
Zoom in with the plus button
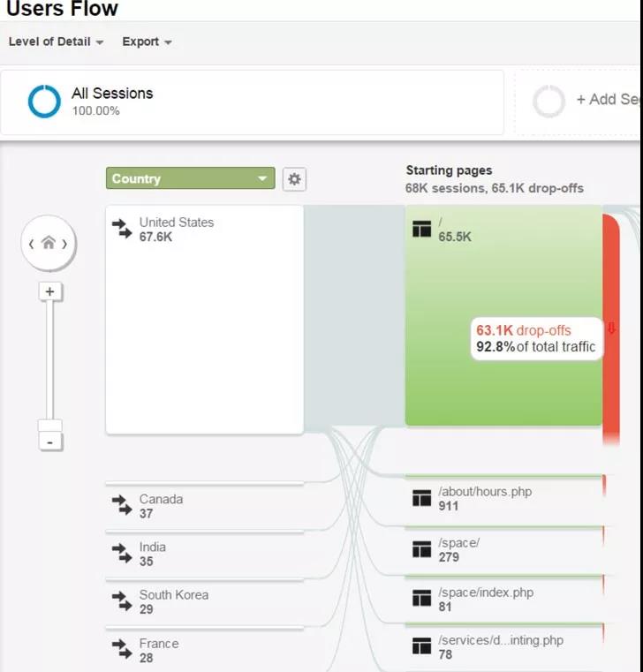tap(50, 291)
